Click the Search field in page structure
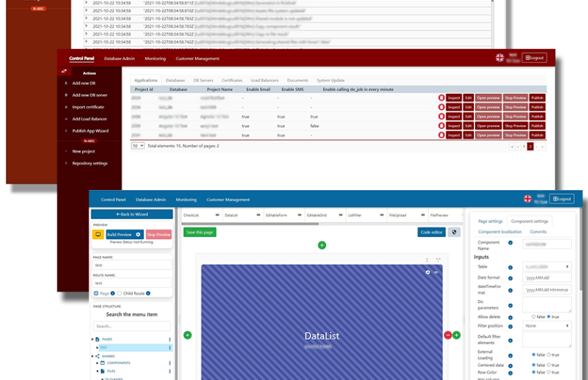 point(131,326)
